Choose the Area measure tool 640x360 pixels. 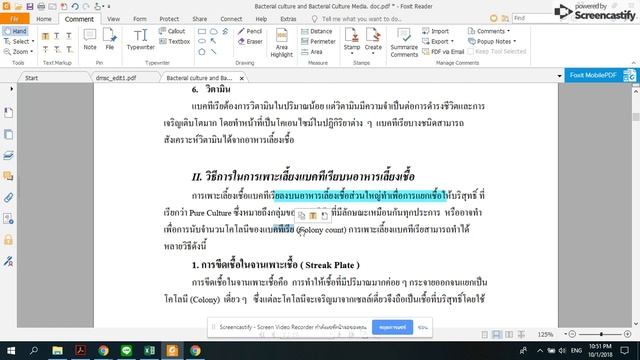tap(312, 52)
